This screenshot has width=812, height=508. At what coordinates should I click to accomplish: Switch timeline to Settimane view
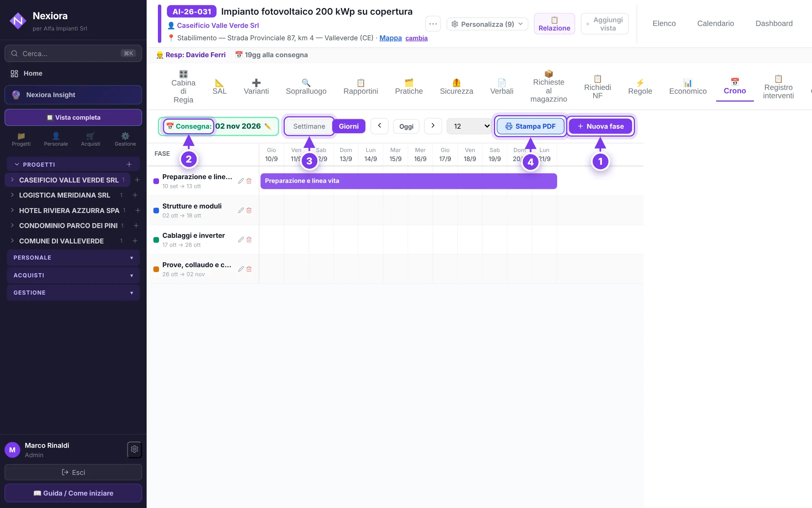[x=309, y=126]
